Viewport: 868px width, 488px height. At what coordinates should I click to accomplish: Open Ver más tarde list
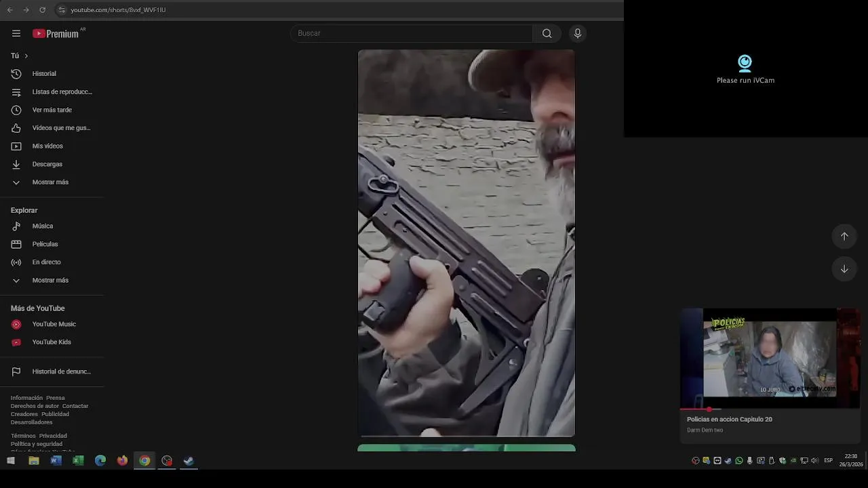[52, 110]
